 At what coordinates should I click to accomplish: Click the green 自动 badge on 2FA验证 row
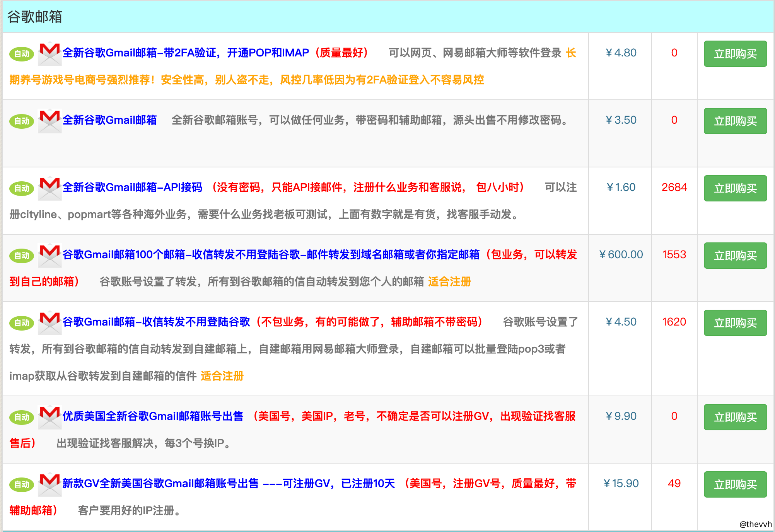click(x=22, y=54)
